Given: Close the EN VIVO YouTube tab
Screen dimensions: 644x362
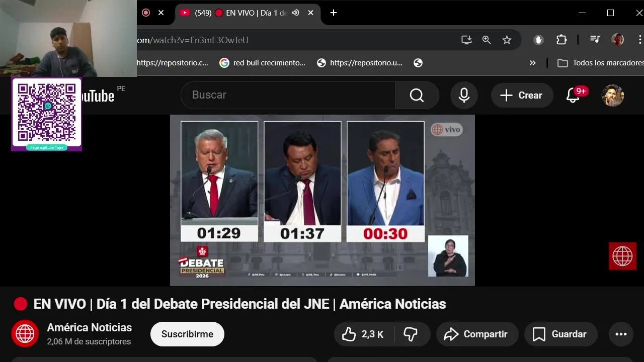Looking at the screenshot, I should pos(311,13).
